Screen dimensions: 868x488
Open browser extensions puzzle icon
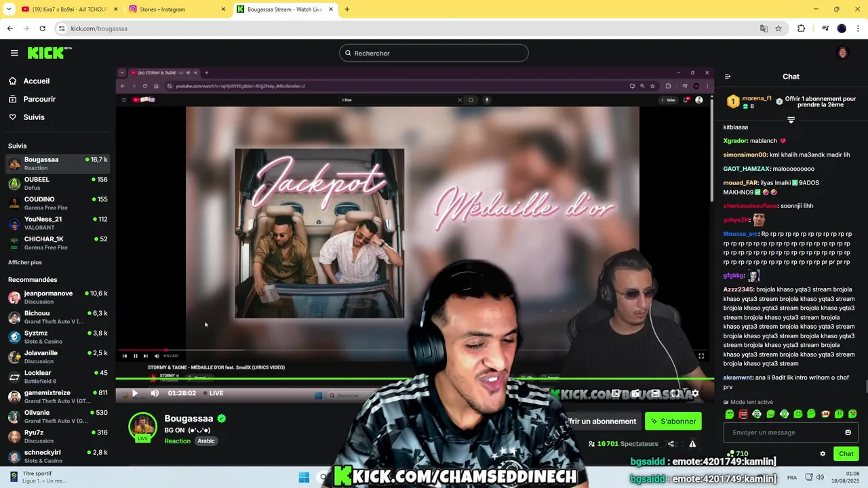801,28
